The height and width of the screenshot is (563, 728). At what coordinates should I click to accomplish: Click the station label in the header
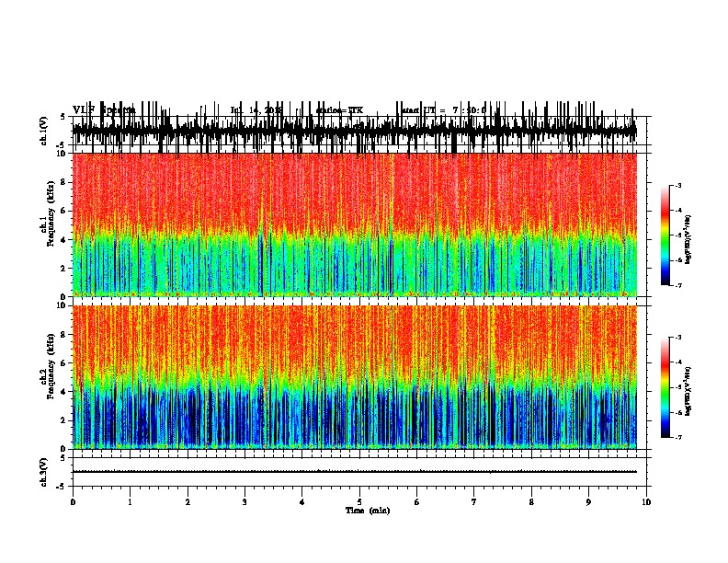point(339,110)
